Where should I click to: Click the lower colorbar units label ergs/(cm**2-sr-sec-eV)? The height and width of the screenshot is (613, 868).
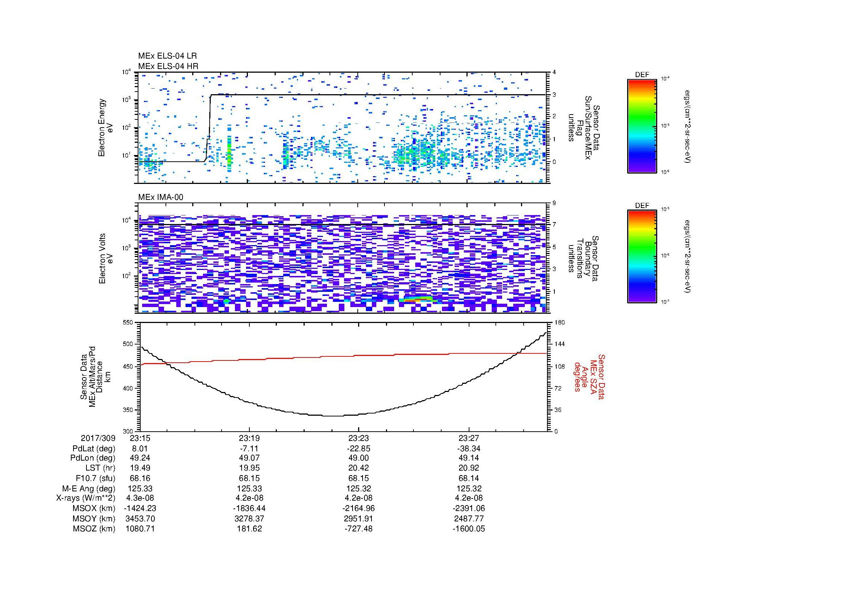click(x=688, y=257)
